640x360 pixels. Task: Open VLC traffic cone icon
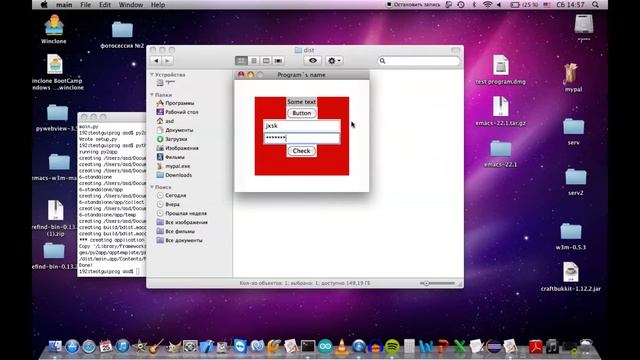click(x=342, y=347)
